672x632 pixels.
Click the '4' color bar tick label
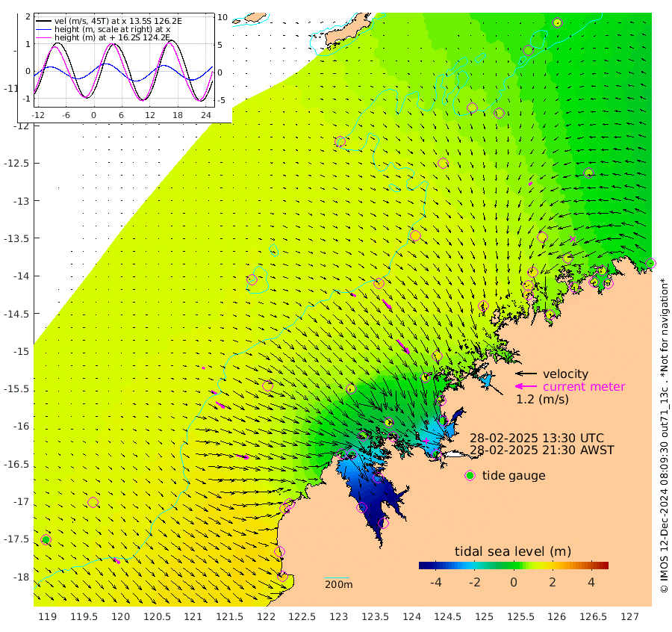click(x=591, y=582)
